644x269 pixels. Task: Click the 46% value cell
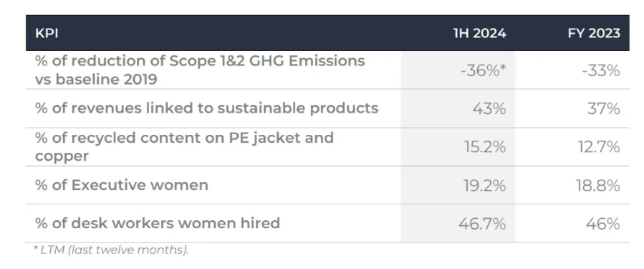coord(603,224)
